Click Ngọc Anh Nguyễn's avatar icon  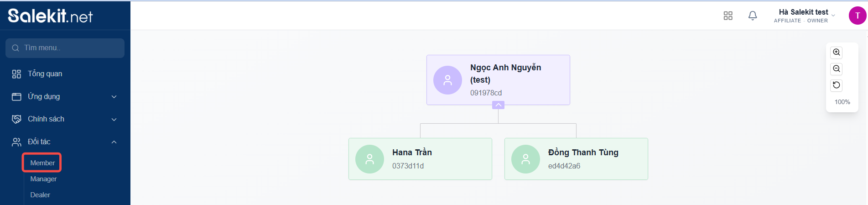tap(447, 80)
